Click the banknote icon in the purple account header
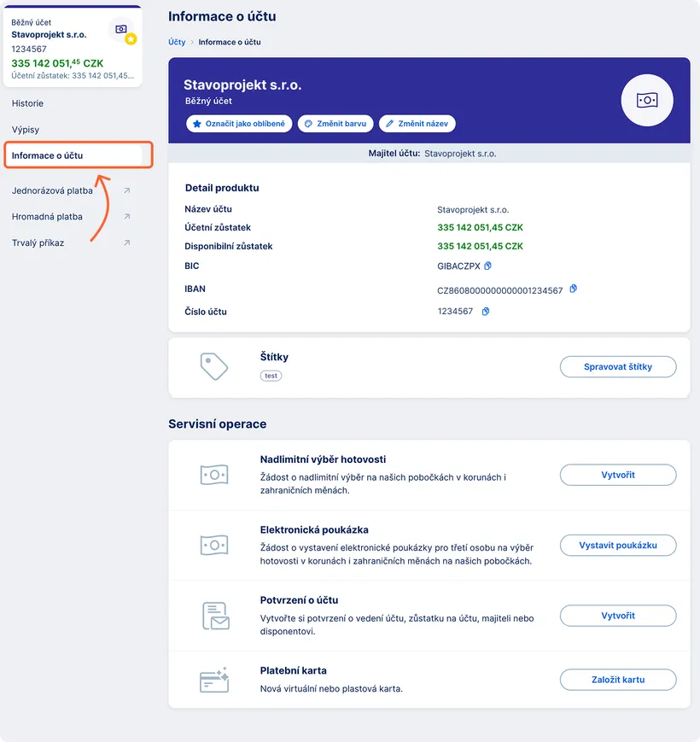The height and width of the screenshot is (742, 700). coord(647,100)
